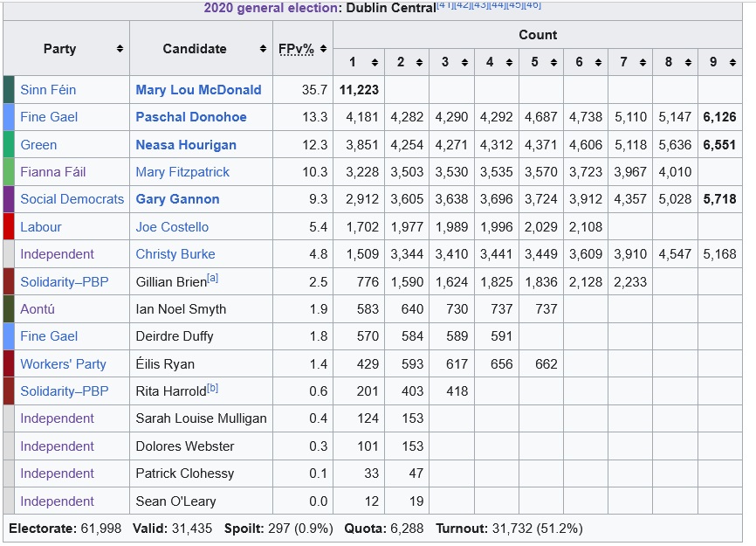Click Ian Noel Smyth candidate name
The image size is (756, 546).
[x=181, y=308]
